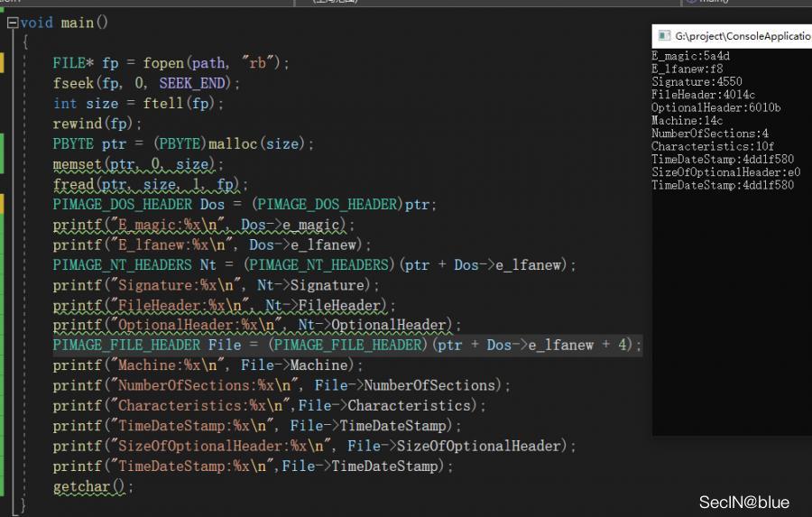
Task: Click the console window application icon
Action: tap(663, 36)
